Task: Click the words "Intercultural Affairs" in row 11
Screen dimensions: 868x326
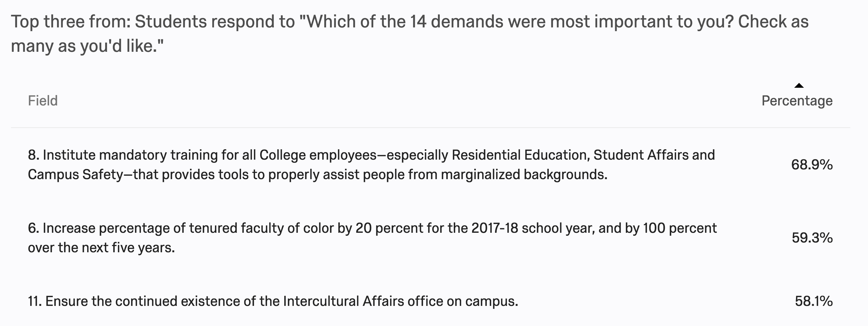Action: (343, 301)
